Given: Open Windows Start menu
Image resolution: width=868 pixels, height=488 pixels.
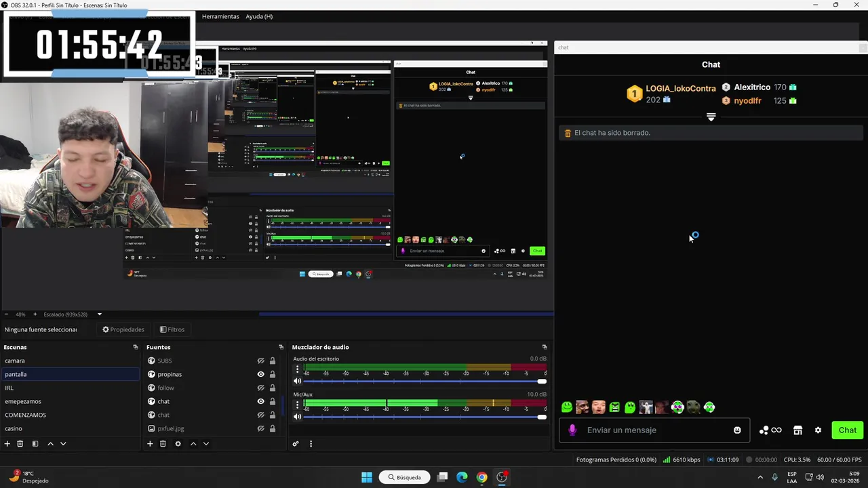Looking at the screenshot, I should point(367,477).
